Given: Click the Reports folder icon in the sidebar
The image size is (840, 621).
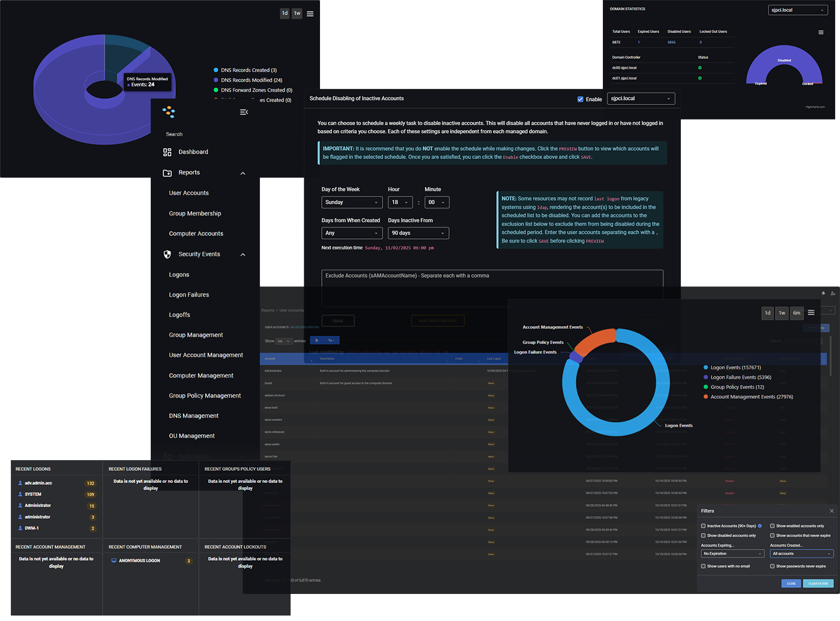Looking at the screenshot, I should (x=168, y=173).
